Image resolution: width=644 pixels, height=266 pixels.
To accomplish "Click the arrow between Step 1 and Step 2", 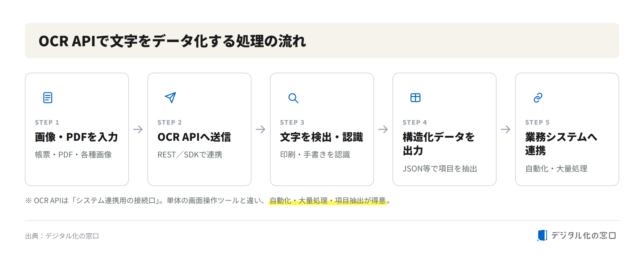I will [138, 129].
